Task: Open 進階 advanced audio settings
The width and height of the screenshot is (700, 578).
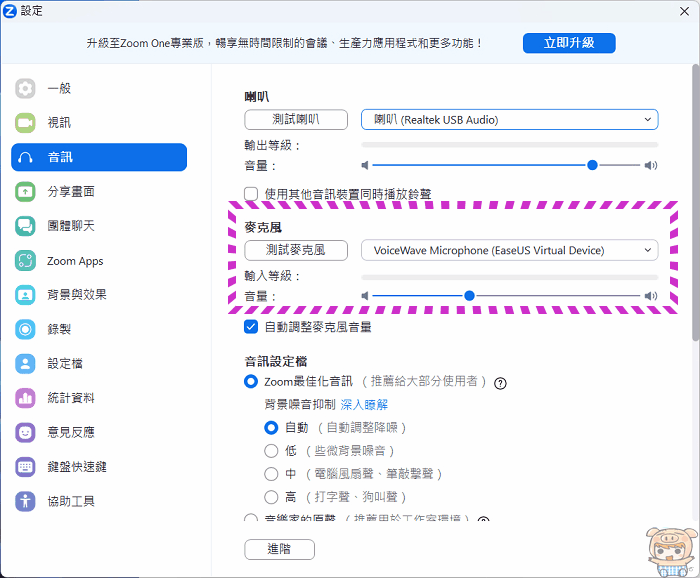Action: coord(279,549)
